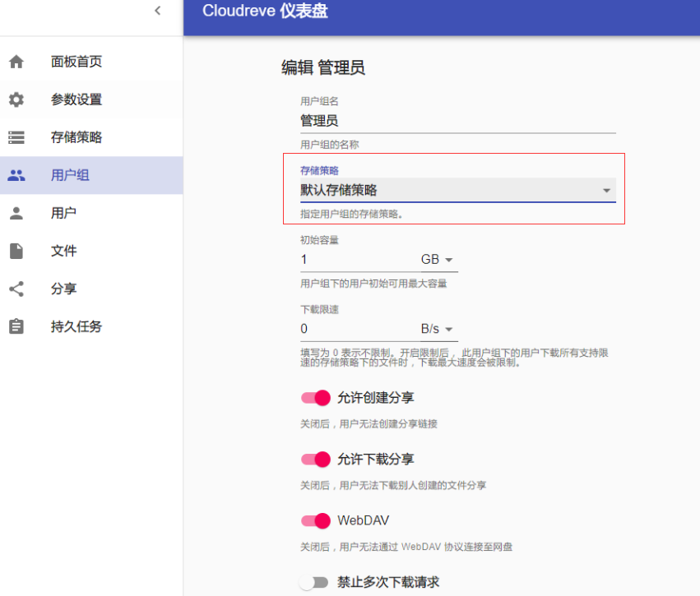The height and width of the screenshot is (596, 700).
Task: Toggle the WebDAV switch off
Action: click(315, 520)
